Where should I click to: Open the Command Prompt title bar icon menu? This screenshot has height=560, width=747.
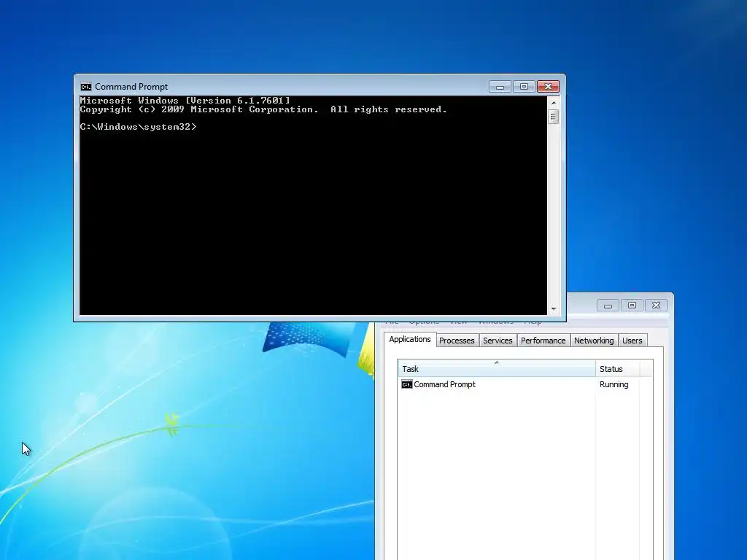[86, 87]
